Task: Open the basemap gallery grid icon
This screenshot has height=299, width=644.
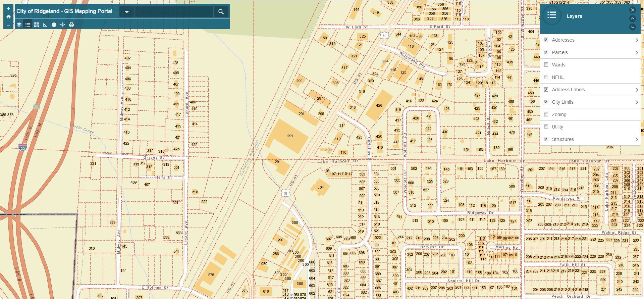Action: pos(37,25)
